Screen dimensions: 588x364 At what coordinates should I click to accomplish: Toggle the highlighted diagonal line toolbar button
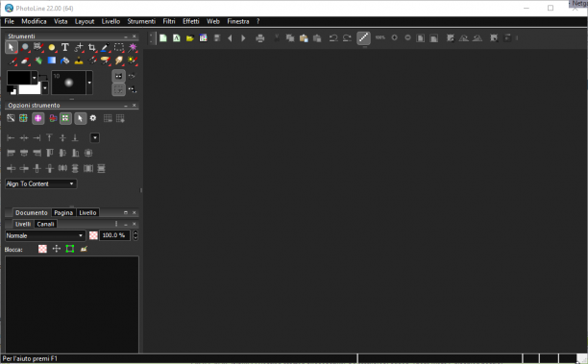coord(363,37)
